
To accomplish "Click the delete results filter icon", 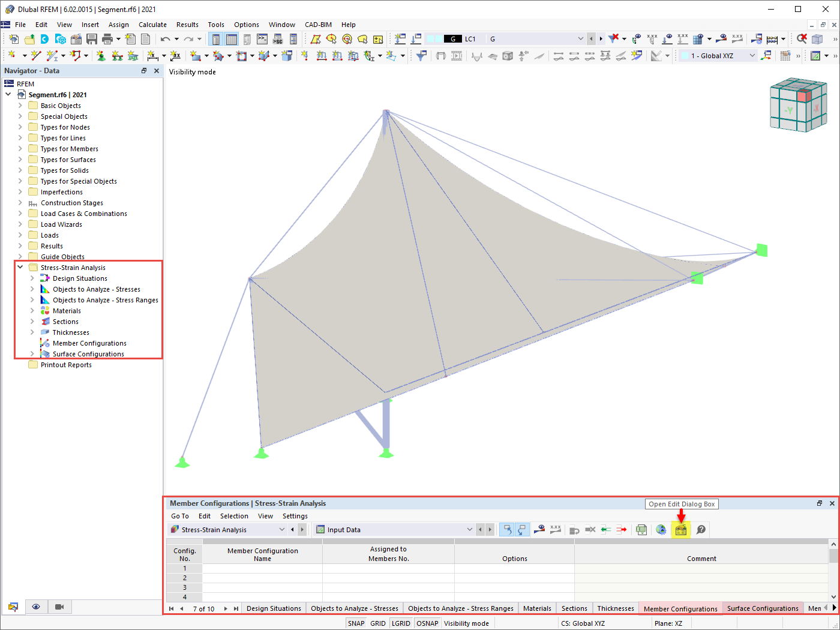I will pyautogui.click(x=613, y=39).
